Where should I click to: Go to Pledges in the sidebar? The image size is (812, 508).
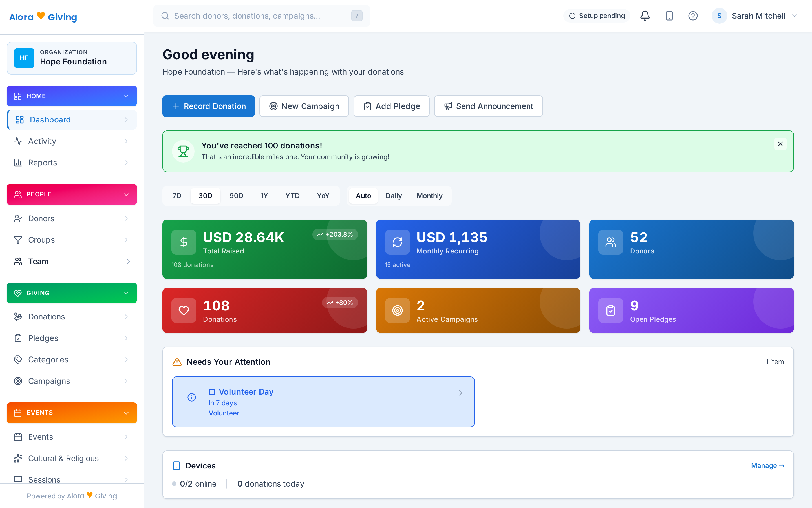pyautogui.click(x=72, y=338)
